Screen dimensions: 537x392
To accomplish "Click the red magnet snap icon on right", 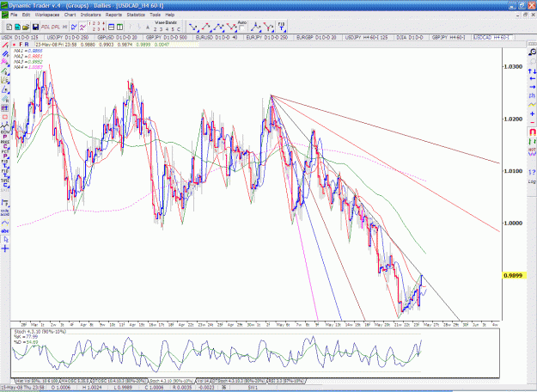I will [x=532, y=132].
